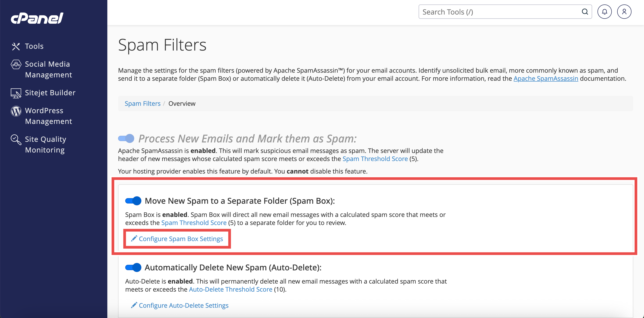
Task: Click pencil icon beside Configure Auto-Delete Settings
Action: (134, 305)
